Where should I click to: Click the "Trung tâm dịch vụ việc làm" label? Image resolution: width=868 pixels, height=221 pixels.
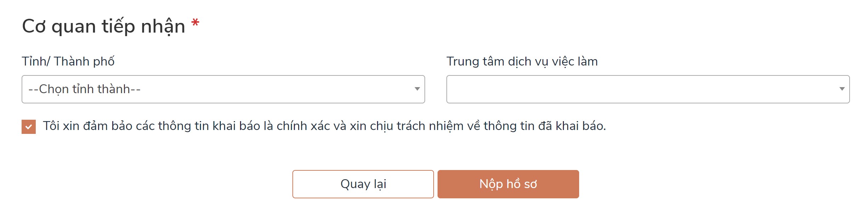click(x=522, y=62)
